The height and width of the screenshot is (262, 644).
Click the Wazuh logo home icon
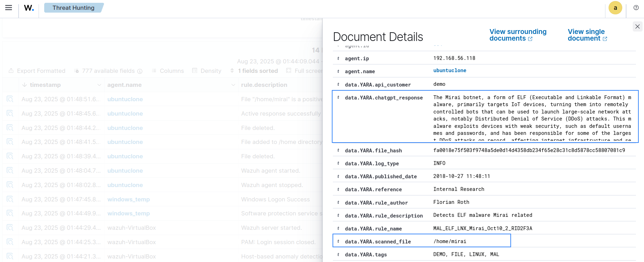tap(29, 8)
